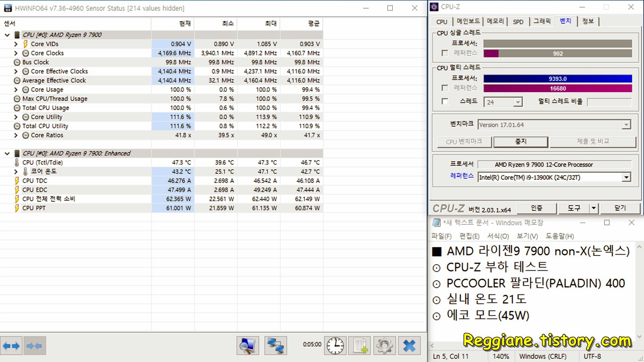644x362 pixels.
Task: Click the 닫기 button in CPU-Z
Action: pos(620,208)
